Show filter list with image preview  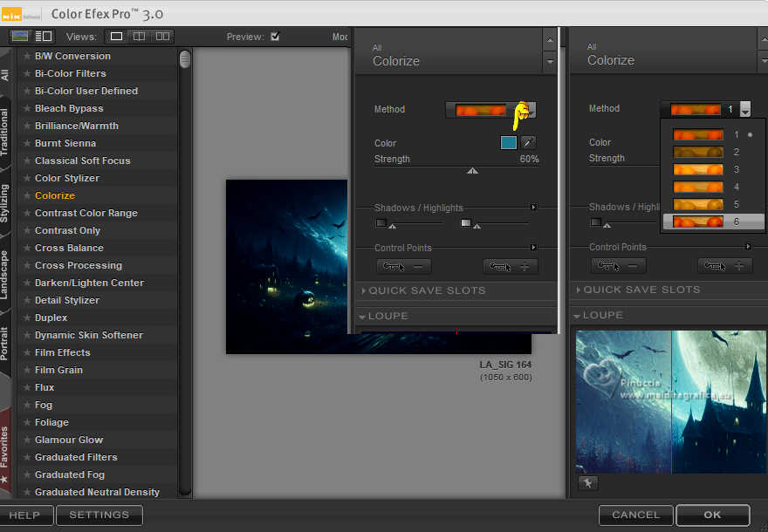44,37
